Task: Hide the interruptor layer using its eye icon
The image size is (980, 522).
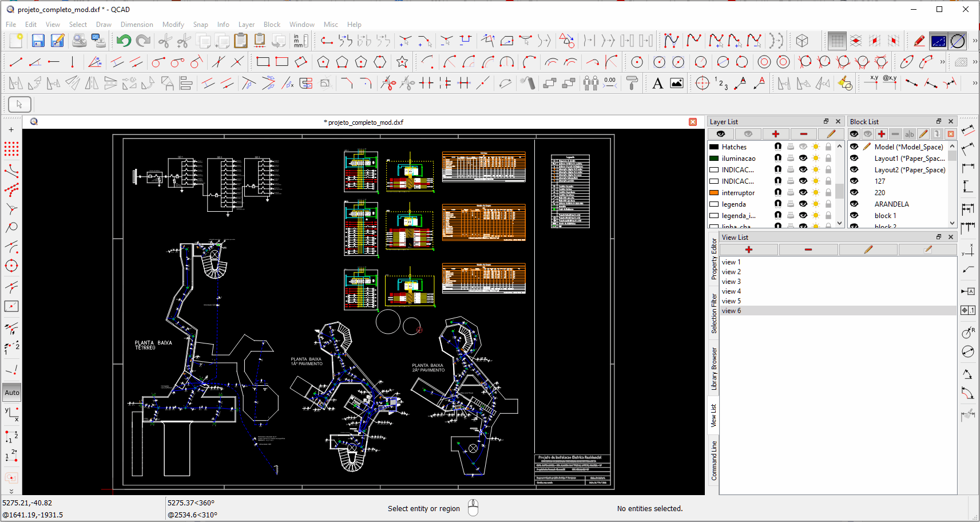Action: (803, 193)
